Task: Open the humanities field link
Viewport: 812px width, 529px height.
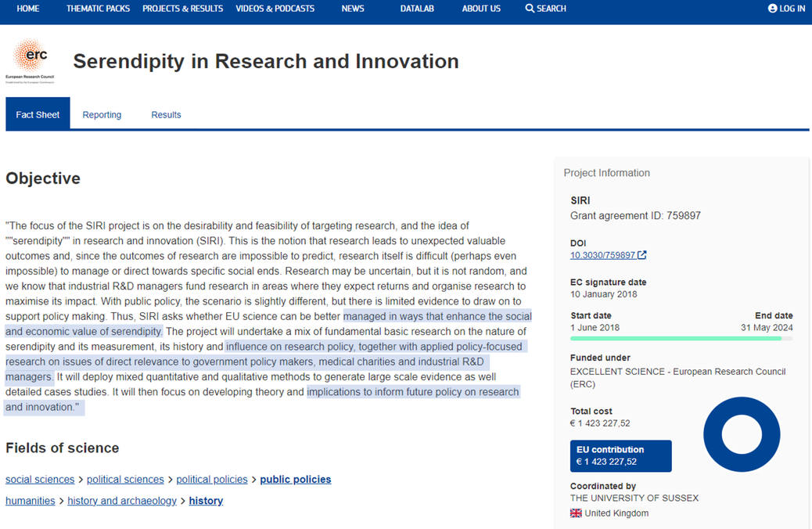Action: (30, 501)
